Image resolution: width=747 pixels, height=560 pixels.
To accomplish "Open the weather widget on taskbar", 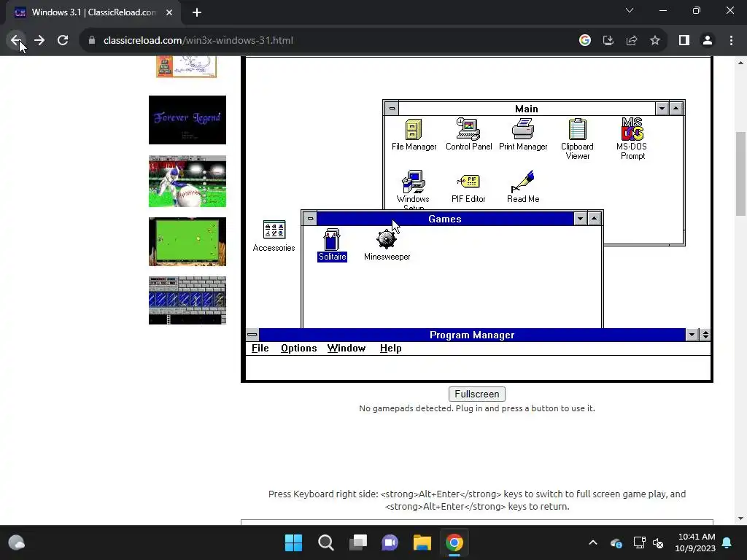I will click(17, 542).
